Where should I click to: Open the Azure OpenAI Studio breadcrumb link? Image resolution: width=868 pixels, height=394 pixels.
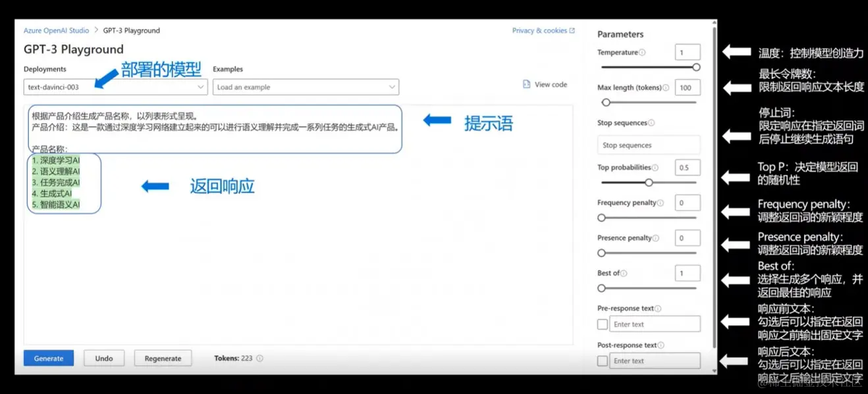point(56,30)
